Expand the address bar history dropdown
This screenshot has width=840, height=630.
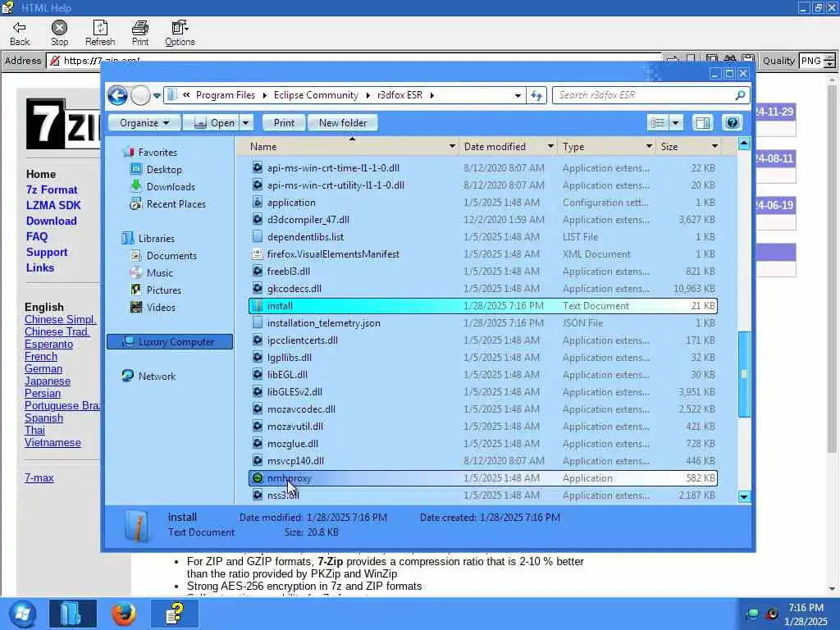point(518,95)
